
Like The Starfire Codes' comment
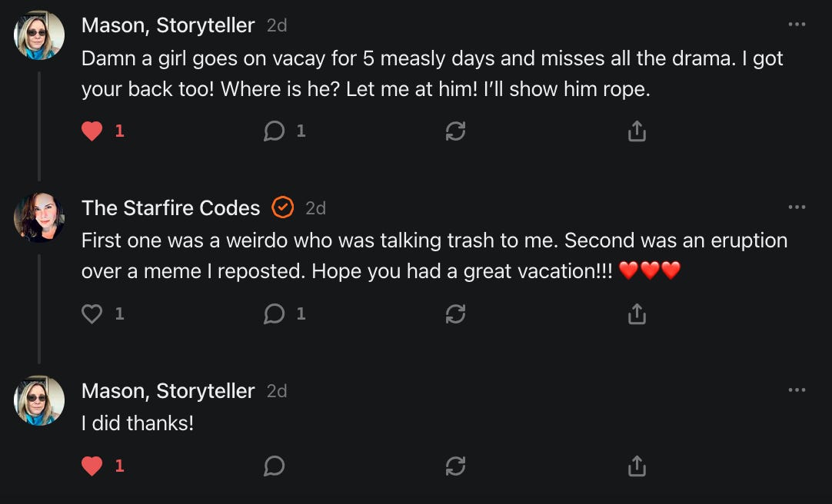pyautogui.click(x=92, y=313)
